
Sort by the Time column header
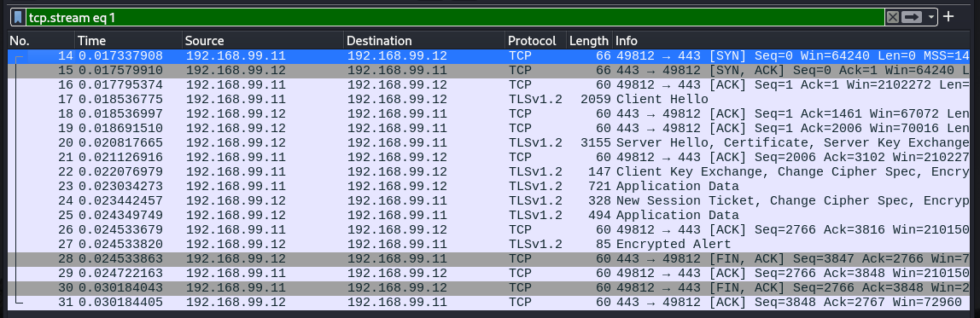click(x=129, y=41)
